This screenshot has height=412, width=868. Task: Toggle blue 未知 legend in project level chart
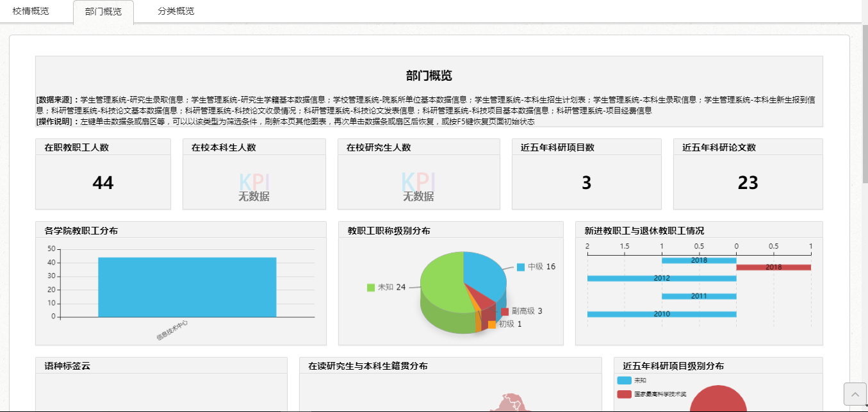pos(625,380)
